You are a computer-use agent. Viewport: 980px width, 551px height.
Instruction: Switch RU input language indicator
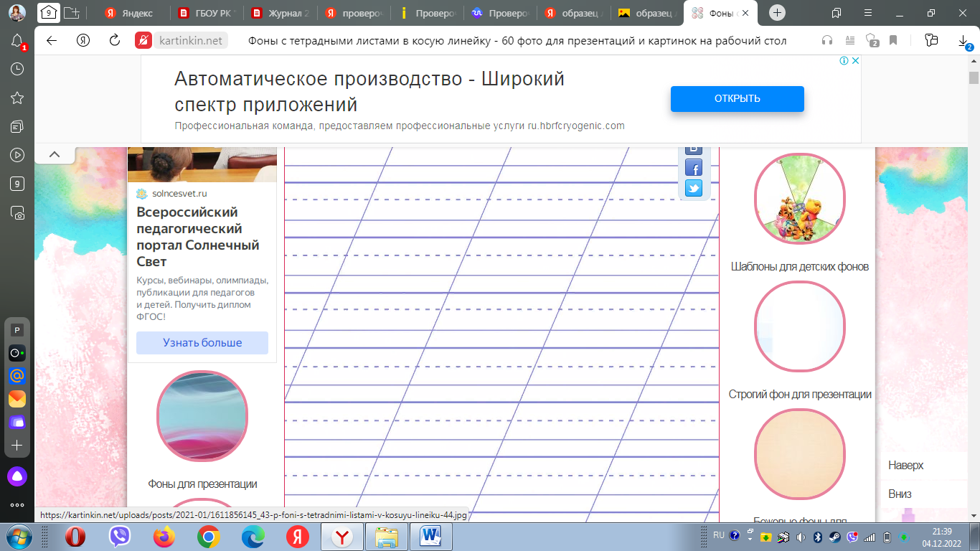tap(718, 534)
